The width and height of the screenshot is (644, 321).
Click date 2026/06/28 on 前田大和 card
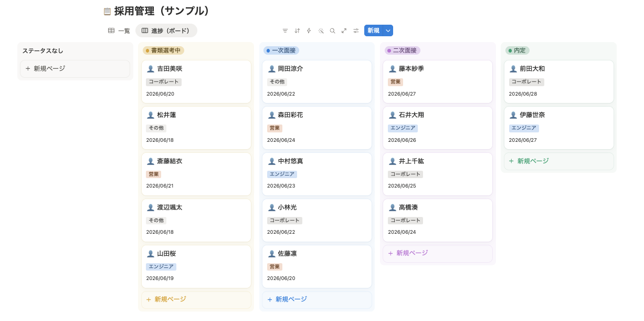click(523, 94)
